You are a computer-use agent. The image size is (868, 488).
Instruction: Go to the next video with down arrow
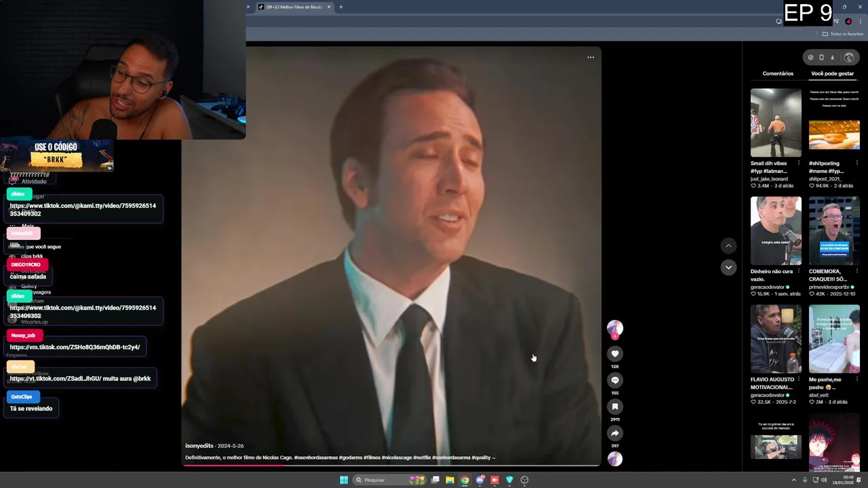coord(728,268)
